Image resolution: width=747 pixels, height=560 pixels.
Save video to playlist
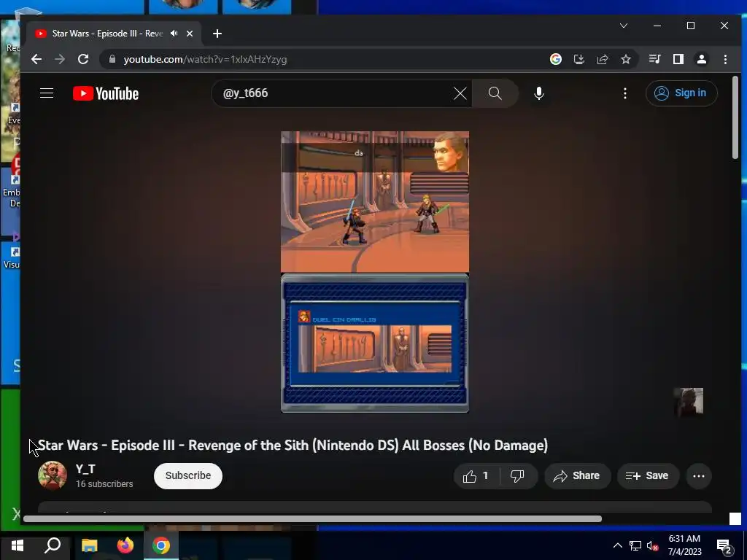(648, 475)
